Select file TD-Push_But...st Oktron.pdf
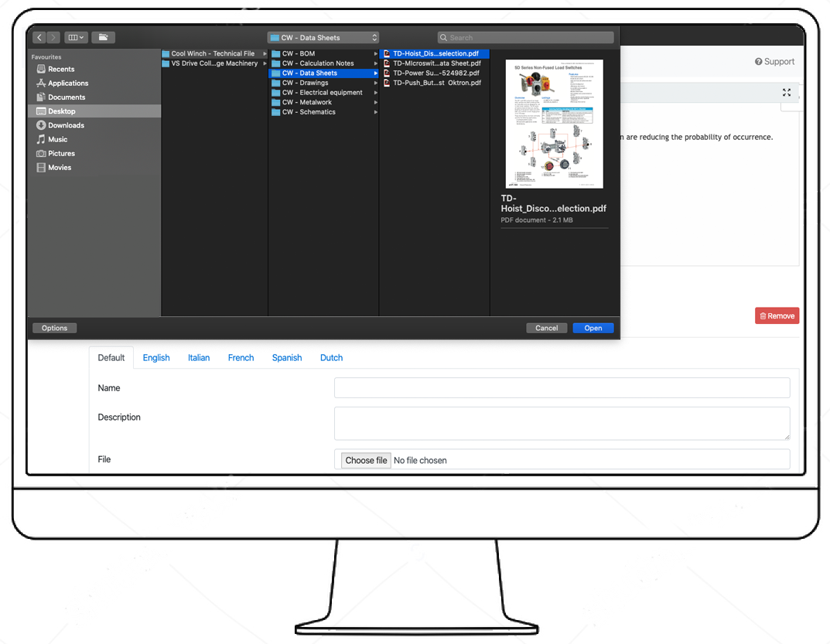Viewport: 830px width, 644px height. (435, 83)
